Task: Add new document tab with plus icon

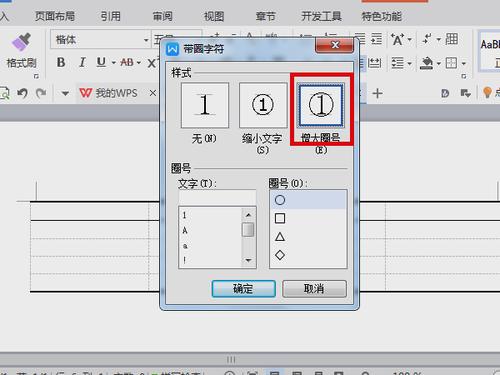Action: pyautogui.click(x=377, y=93)
